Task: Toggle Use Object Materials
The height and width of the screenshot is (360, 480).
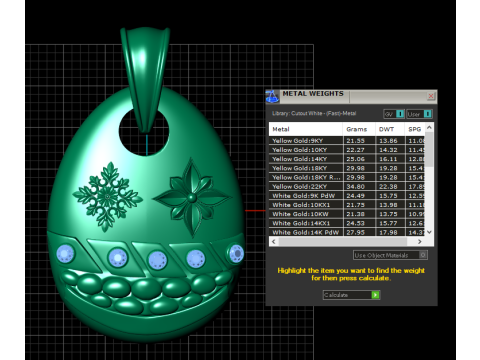Action: (x=390, y=255)
